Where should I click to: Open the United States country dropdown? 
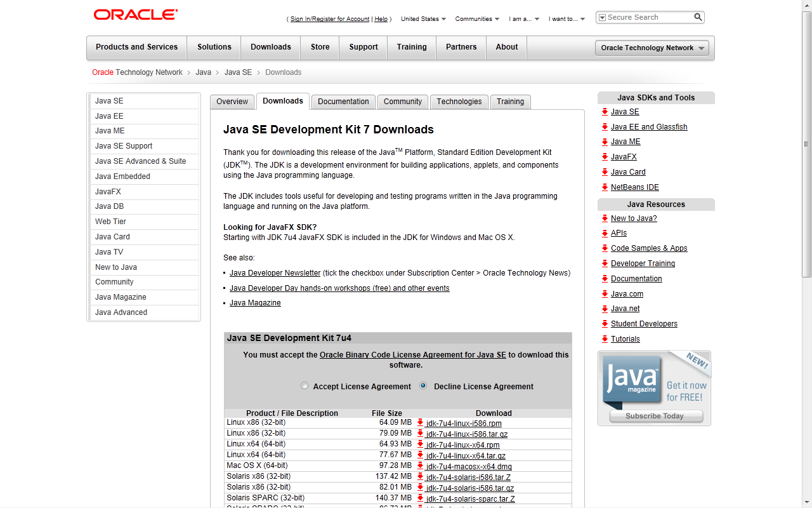pyautogui.click(x=423, y=19)
